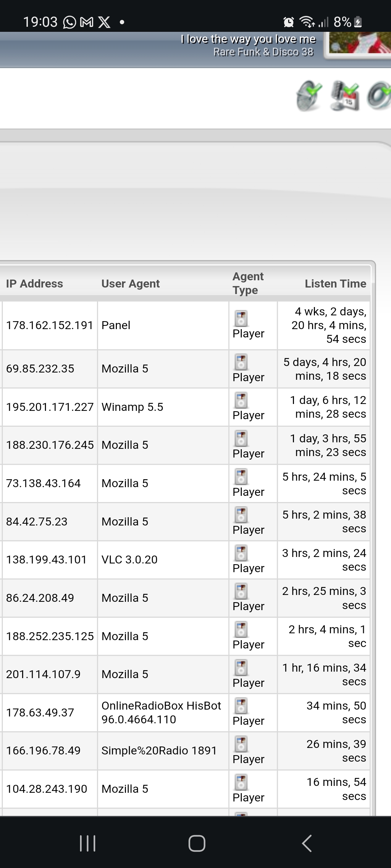Viewport: 391px width, 868px height.
Task: Select IP address 195.201.171.227
Action: pos(50,407)
